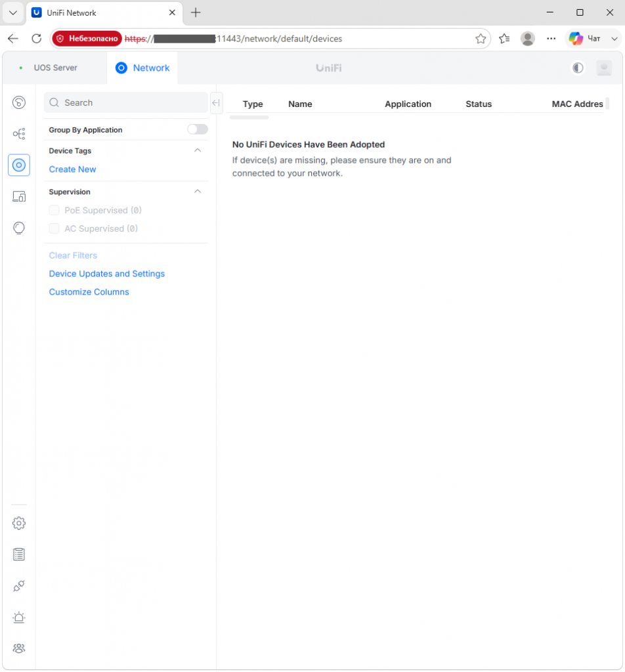Image resolution: width=625 pixels, height=672 pixels.
Task: Open the Copilot Чат button
Action: coord(585,39)
